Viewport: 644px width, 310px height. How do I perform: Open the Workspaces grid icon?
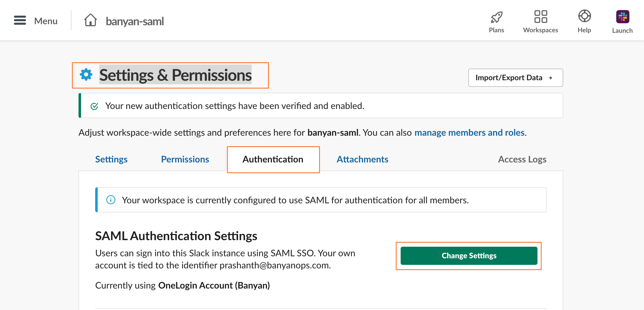[x=540, y=17]
